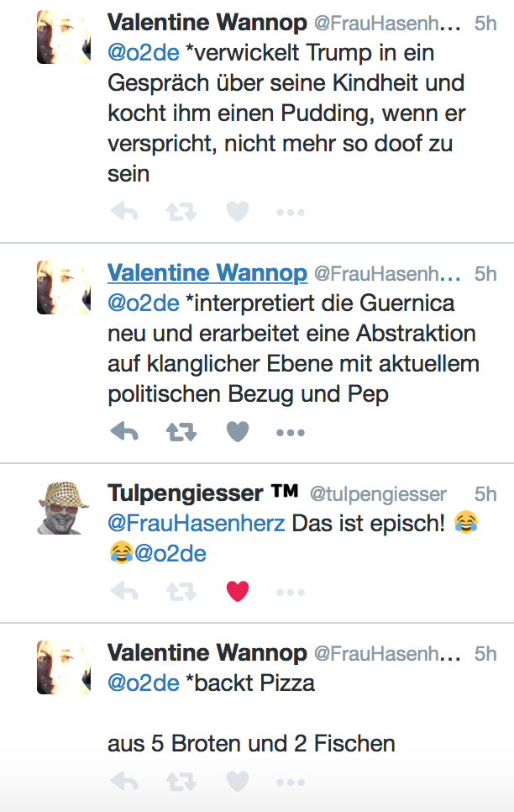This screenshot has width=514, height=812.
Task: Open underlined Valentine Wannop profile name
Action: point(207,273)
